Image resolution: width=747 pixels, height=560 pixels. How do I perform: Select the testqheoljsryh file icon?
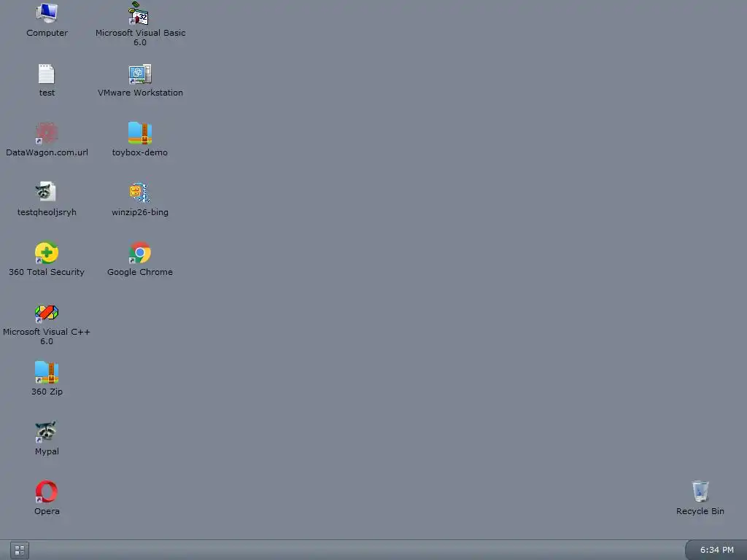47,192
